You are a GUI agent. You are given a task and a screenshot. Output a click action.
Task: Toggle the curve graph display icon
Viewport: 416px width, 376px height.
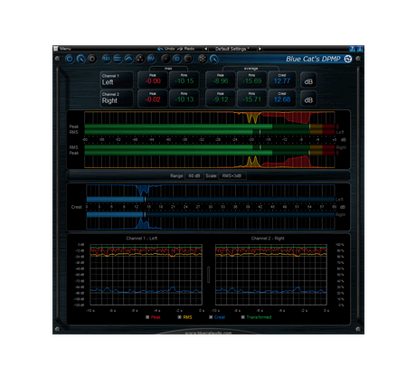[x=129, y=59]
